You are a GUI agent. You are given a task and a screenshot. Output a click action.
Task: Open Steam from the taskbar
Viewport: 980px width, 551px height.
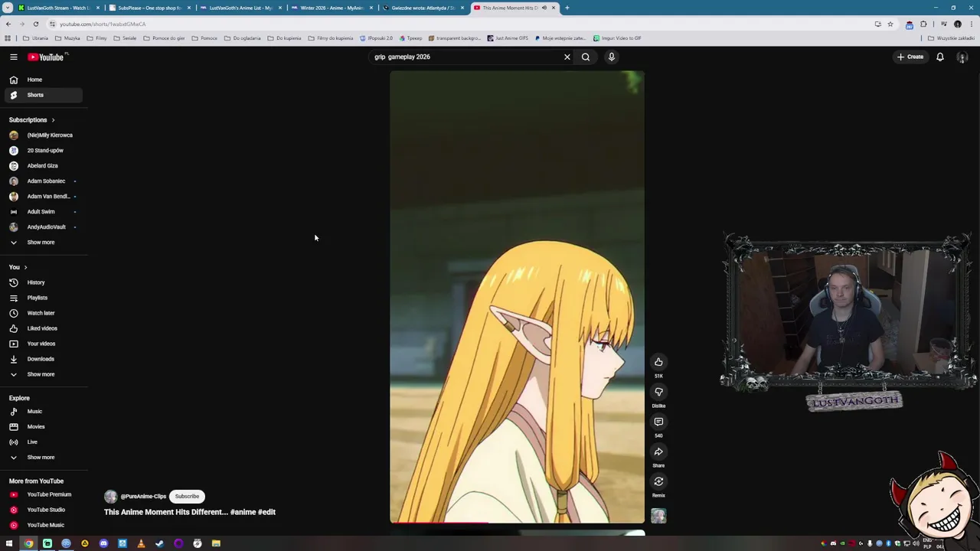(159, 543)
